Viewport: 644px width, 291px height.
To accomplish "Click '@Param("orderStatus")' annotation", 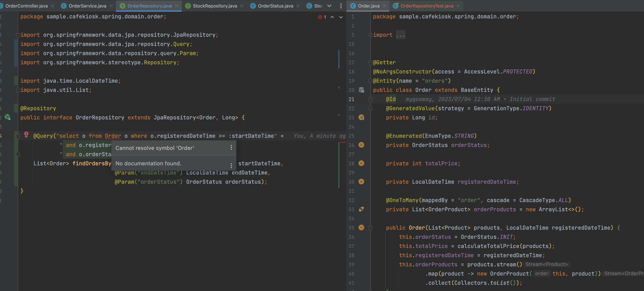I will (x=149, y=182).
